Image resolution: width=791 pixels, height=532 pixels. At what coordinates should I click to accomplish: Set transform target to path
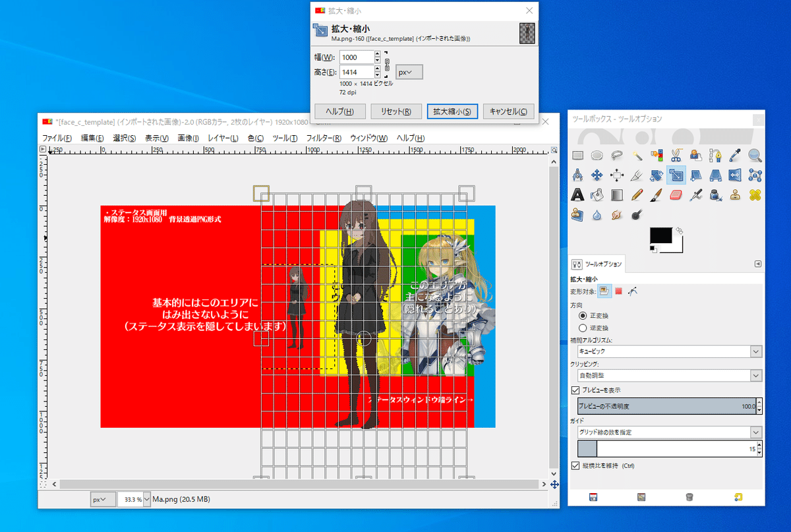633,291
